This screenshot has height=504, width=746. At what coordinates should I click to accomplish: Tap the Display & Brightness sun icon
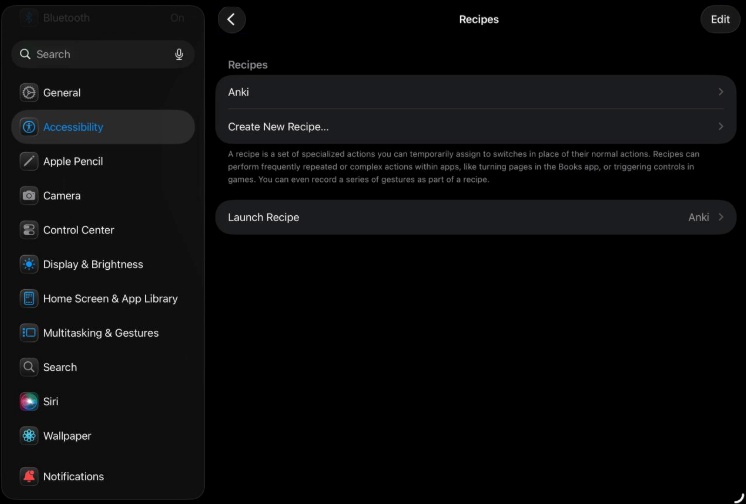click(29, 264)
